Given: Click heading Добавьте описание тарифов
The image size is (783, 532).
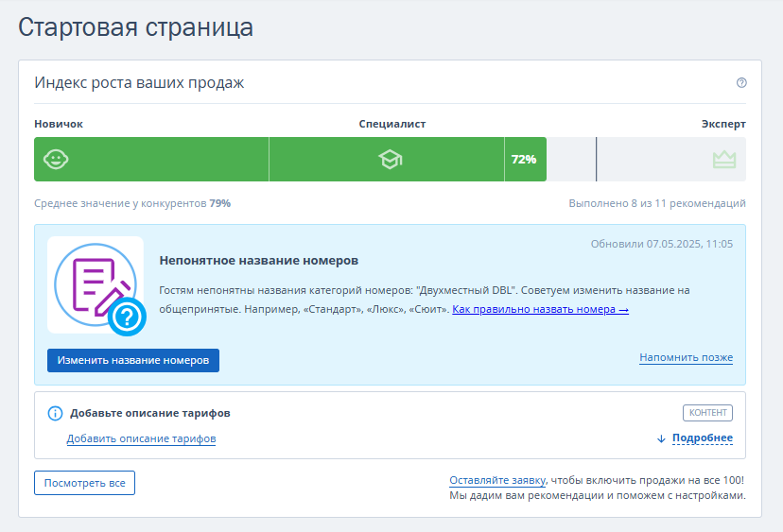Looking at the screenshot, I should [149, 413].
